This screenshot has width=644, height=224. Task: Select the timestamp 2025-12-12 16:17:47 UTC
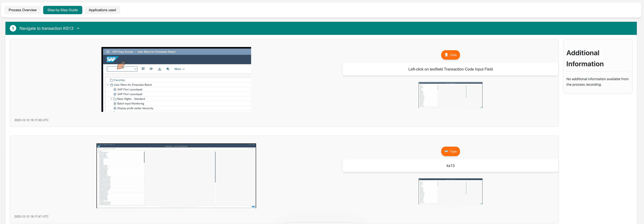pos(31,216)
